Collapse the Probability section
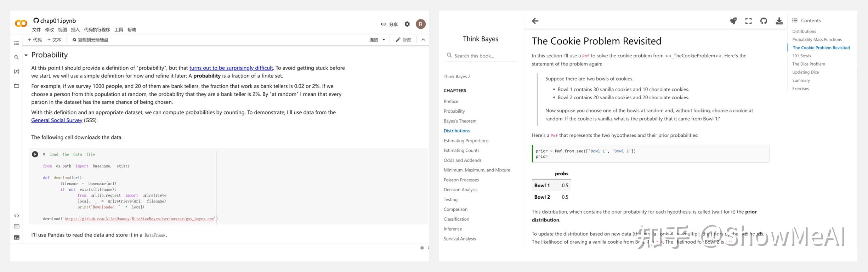Image resolution: width=868 pixels, height=272 pixels. (26, 55)
